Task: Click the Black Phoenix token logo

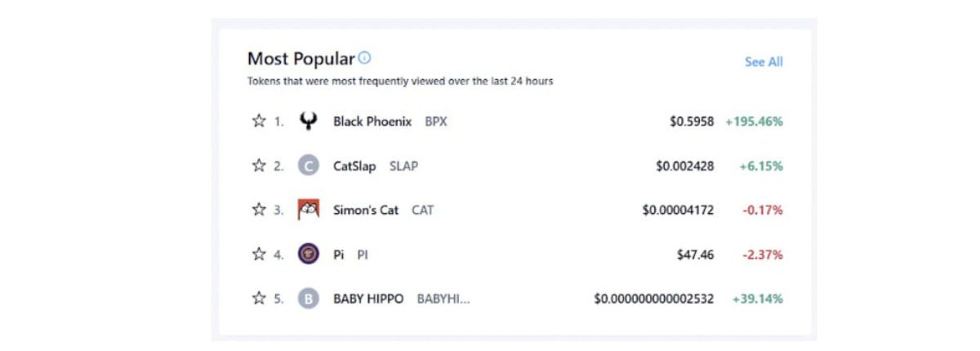Action: pos(308,122)
